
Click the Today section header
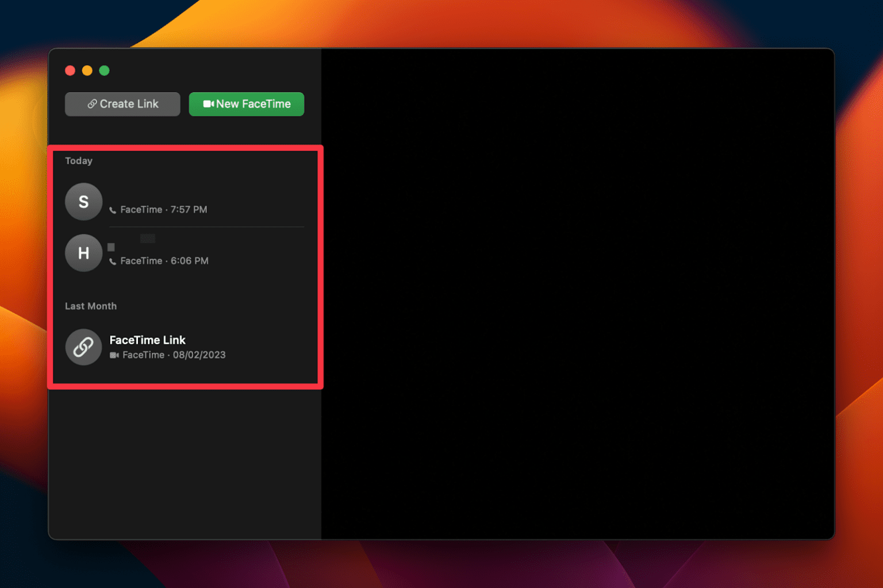coord(79,161)
